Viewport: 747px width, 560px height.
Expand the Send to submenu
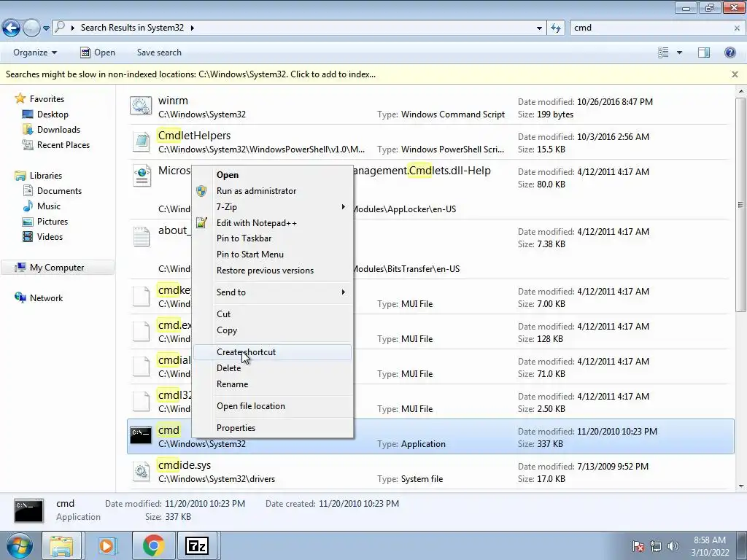point(273,292)
